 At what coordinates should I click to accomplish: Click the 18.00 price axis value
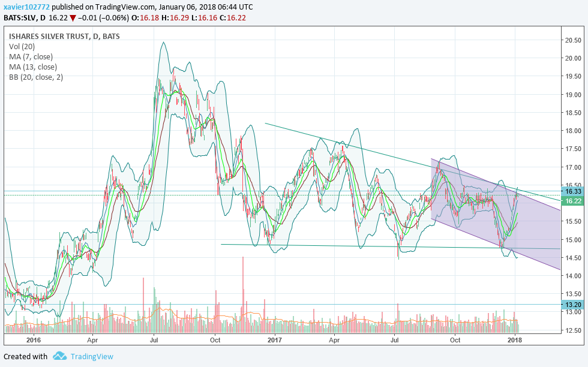coord(574,131)
